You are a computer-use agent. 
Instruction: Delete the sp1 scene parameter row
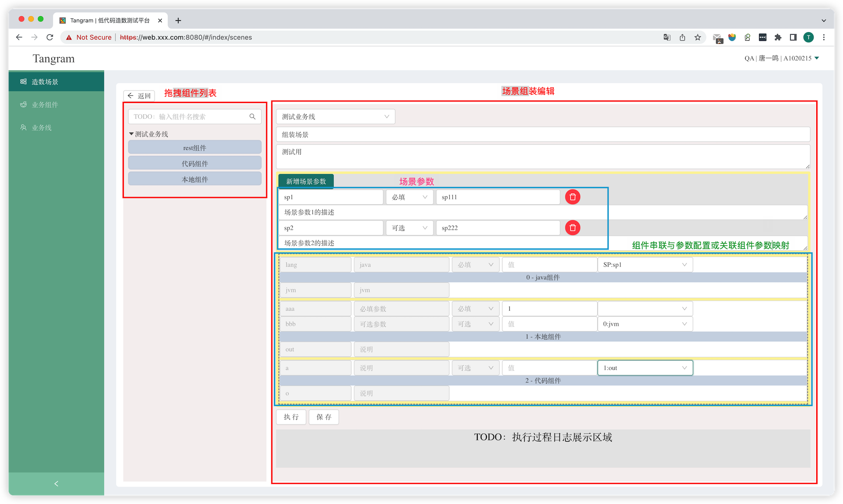[x=572, y=197]
